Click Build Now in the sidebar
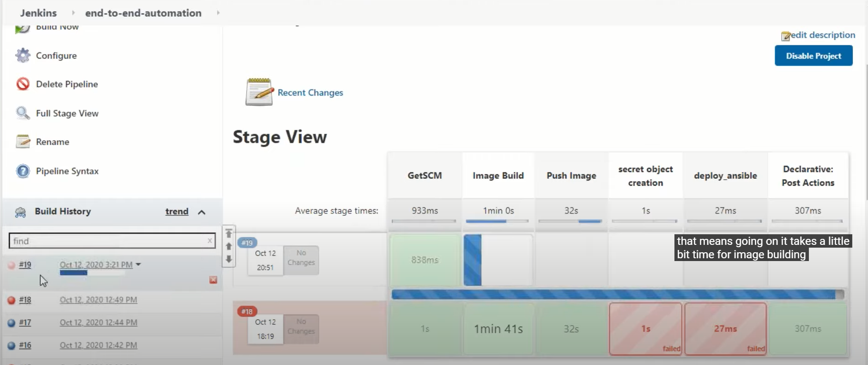This screenshot has height=365, width=868. pyautogui.click(x=57, y=27)
